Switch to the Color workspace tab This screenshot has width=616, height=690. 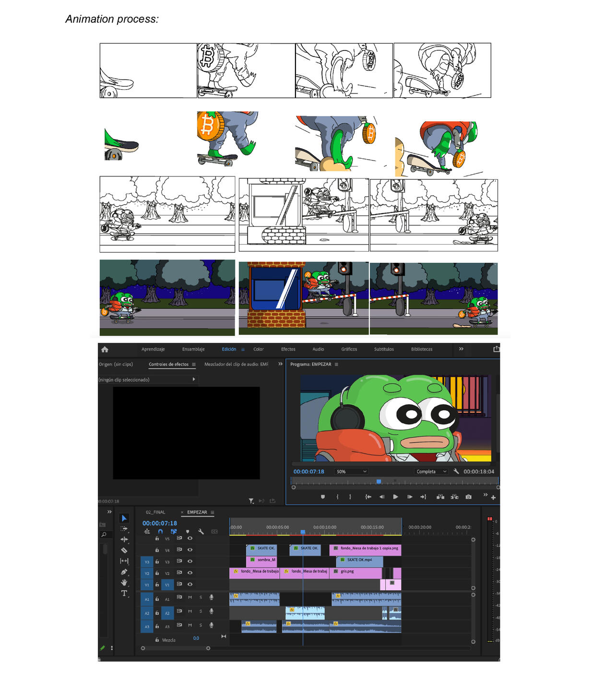pyautogui.click(x=259, y=350)
